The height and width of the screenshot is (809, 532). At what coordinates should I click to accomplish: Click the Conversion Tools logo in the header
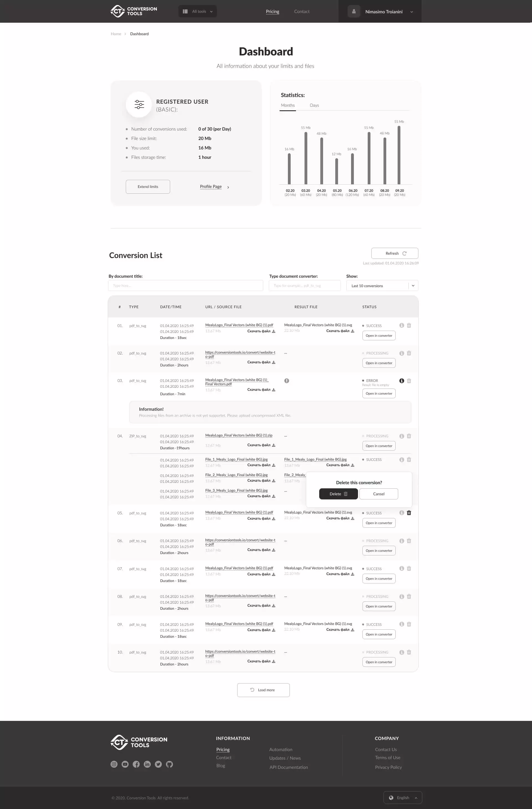[x=133, y=11]
